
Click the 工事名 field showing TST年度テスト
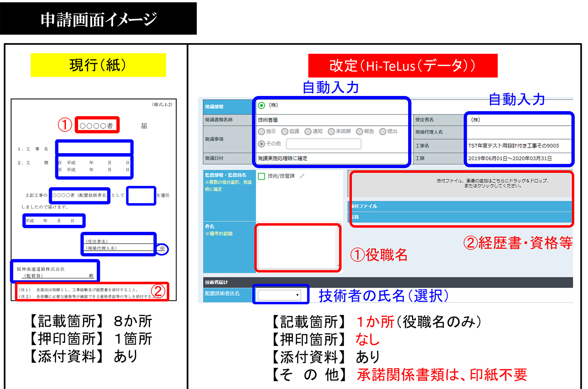(x=518, y=146)
